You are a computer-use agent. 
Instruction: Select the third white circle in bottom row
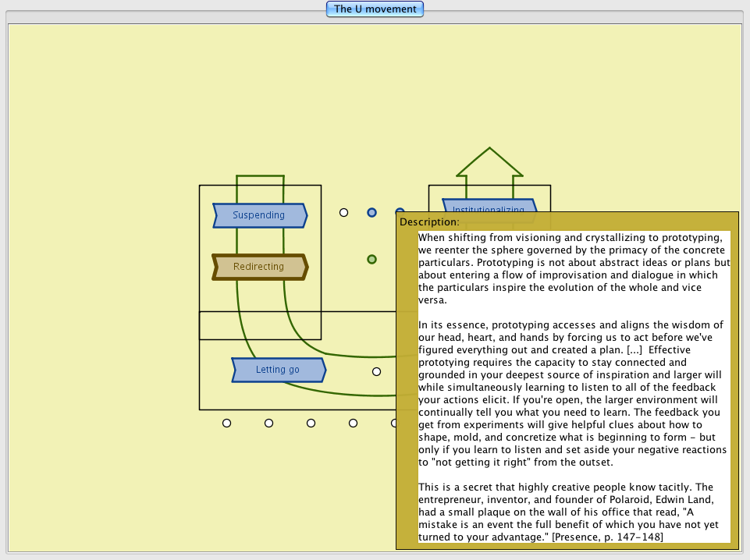311,424
